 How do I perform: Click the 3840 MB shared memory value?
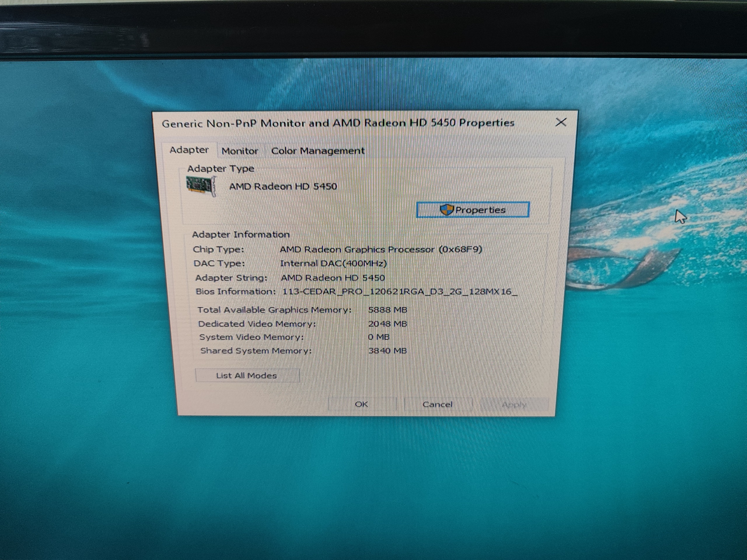coord(387,351)
